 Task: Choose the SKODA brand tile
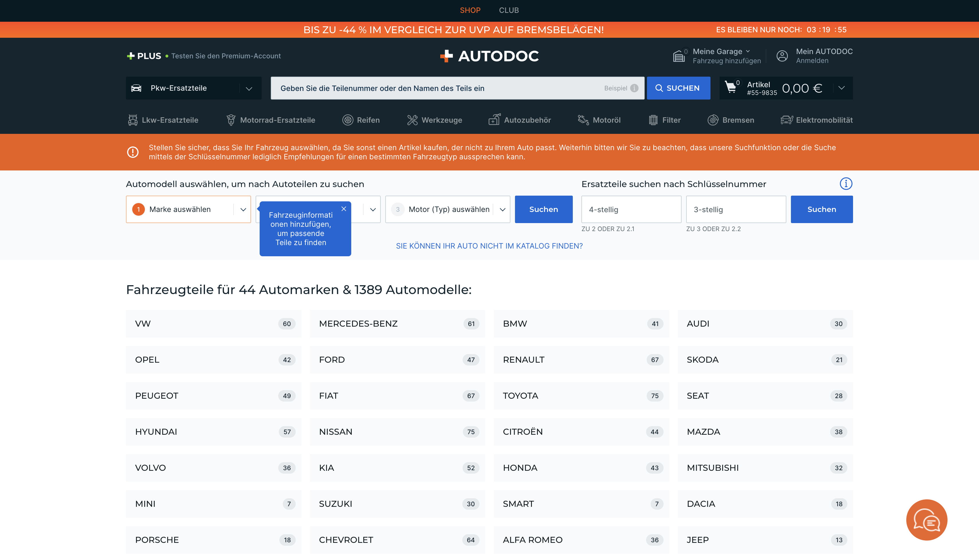pyautogui.click(x=765, y=360)
